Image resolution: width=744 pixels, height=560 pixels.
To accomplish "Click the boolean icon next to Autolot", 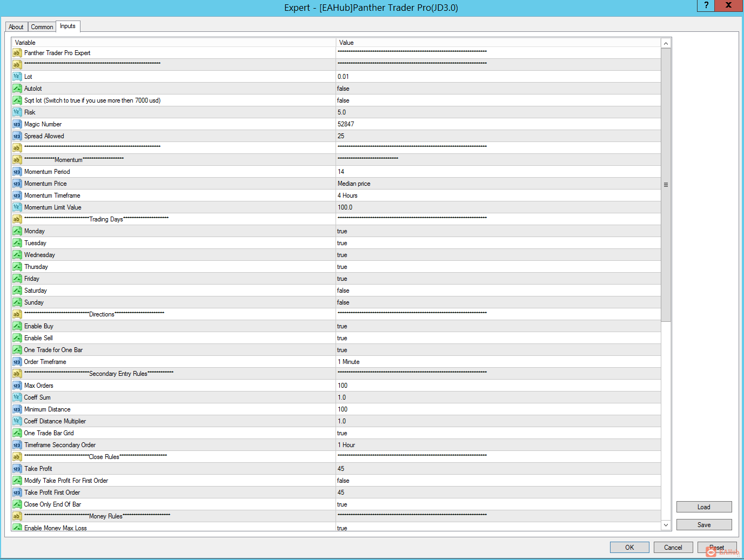I will 17,89.
